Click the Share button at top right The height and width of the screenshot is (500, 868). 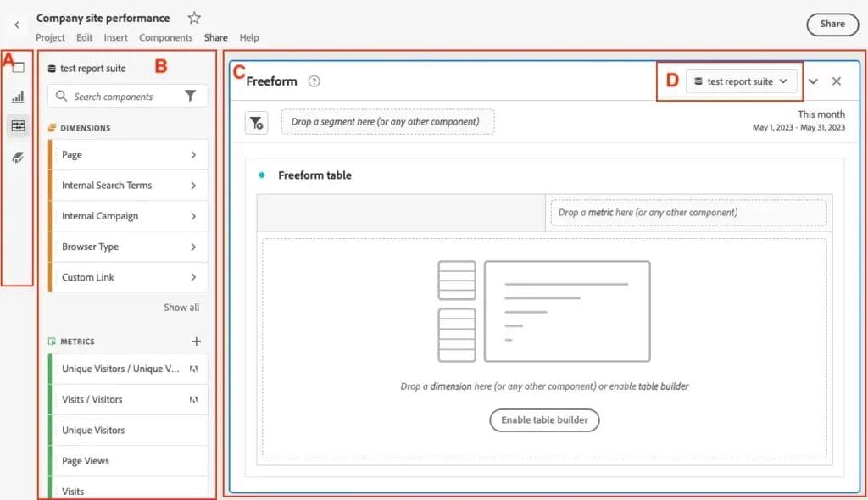point(832,25)
